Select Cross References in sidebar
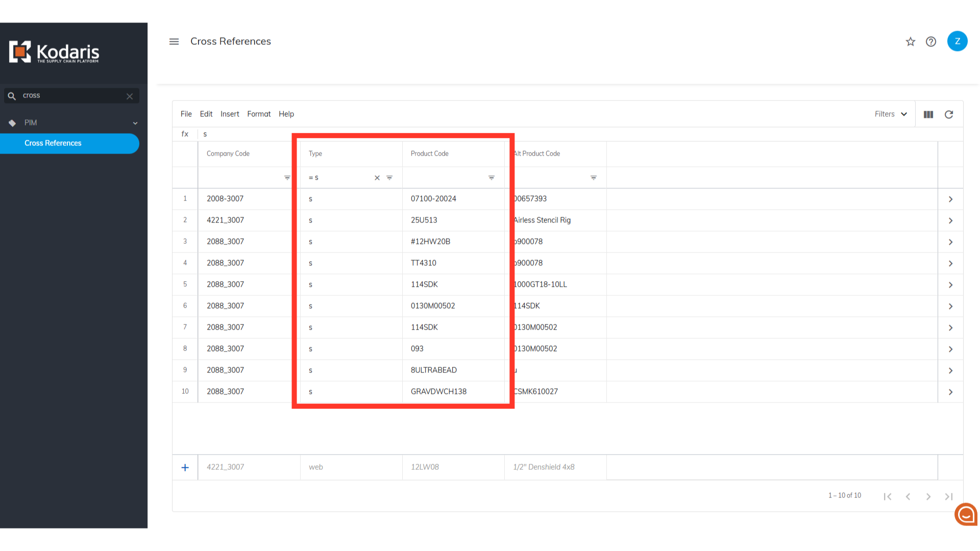The height and width of the screenshot is (551, 980). pyautogui.click(x=53, y=143)
